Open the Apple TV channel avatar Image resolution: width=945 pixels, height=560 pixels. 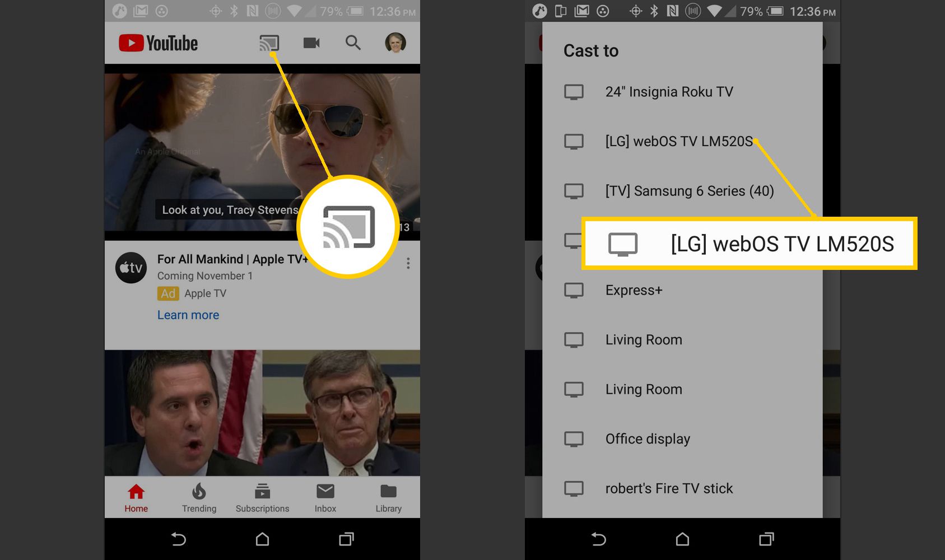(x=131, y=268)
